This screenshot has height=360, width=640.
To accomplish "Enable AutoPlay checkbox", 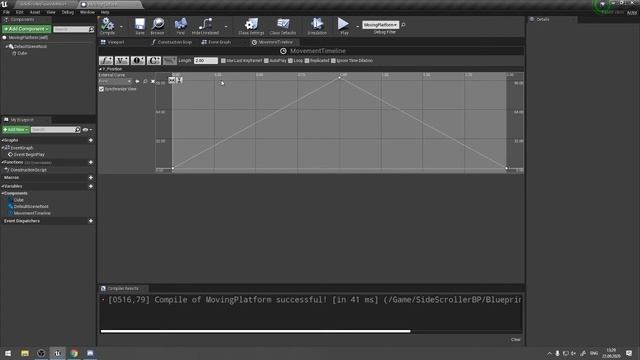I will point(266,60).
